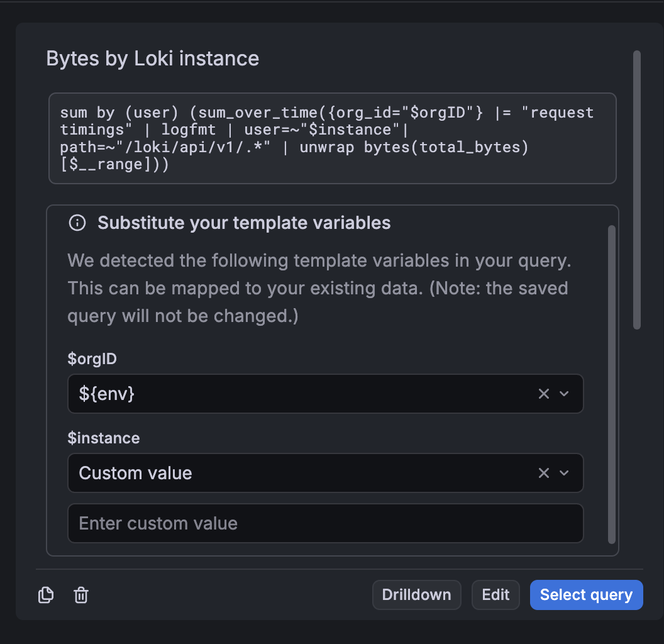
Task: Click the LogQL query code block
Action: coord(332,139)
